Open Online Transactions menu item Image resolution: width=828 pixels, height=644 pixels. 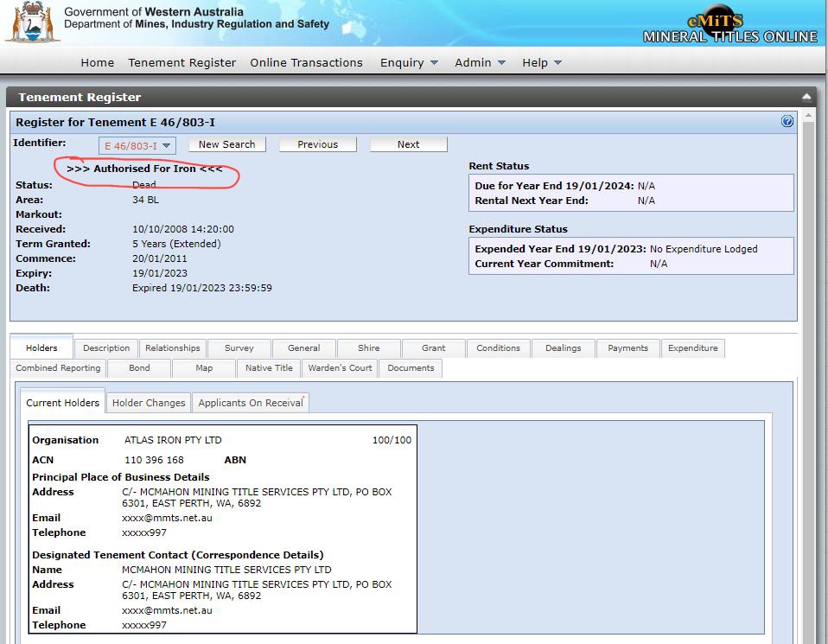[306, 62]
